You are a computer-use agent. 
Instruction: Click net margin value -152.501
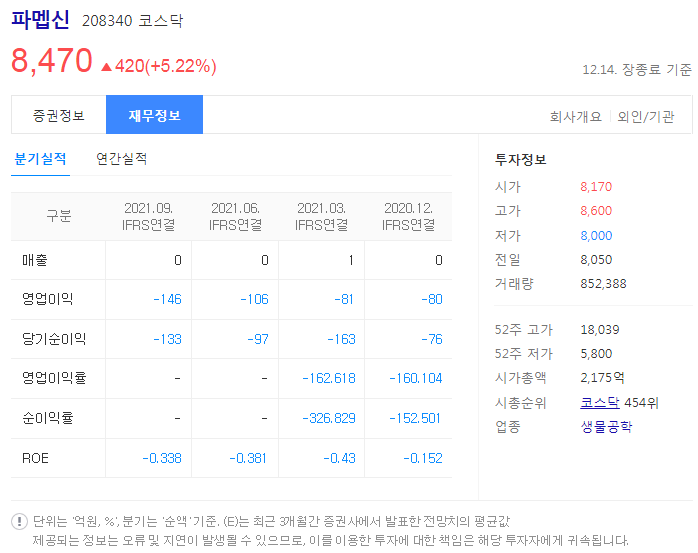tap(415, 418)
